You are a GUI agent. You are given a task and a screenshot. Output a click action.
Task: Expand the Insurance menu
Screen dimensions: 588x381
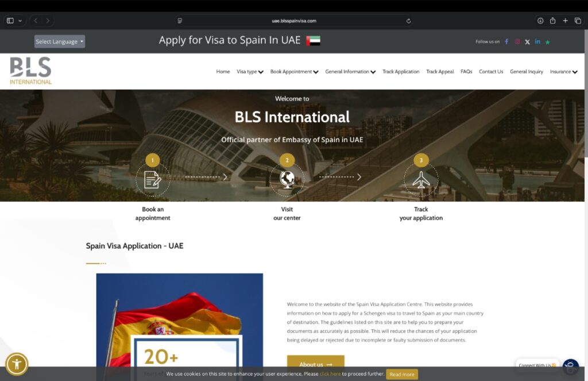coord(564,71)
